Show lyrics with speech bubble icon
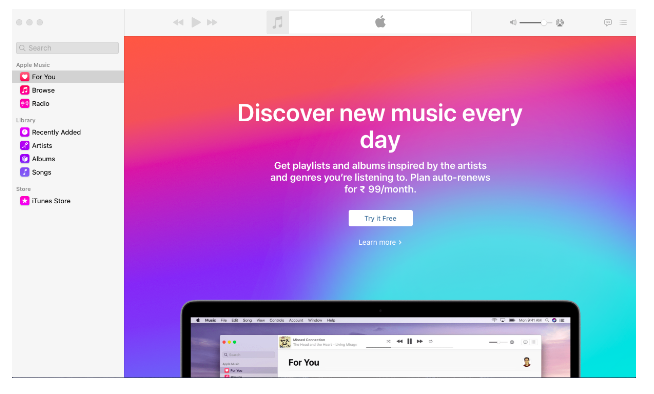The image size is (654, 394). click(608, 23)
